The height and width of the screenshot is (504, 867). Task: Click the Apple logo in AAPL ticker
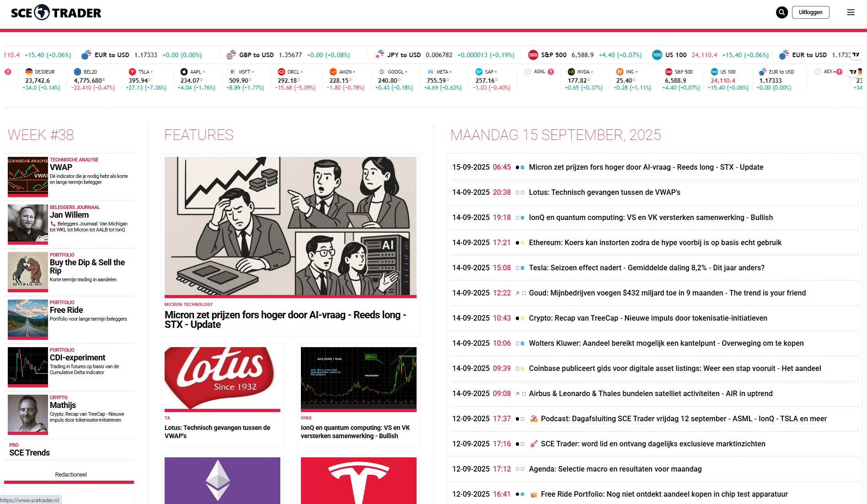click(184, 72)
